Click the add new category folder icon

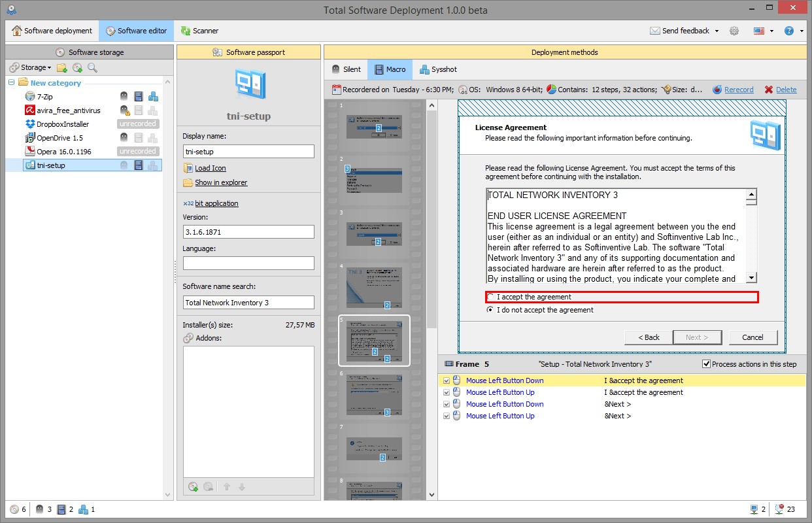(62, 67)
